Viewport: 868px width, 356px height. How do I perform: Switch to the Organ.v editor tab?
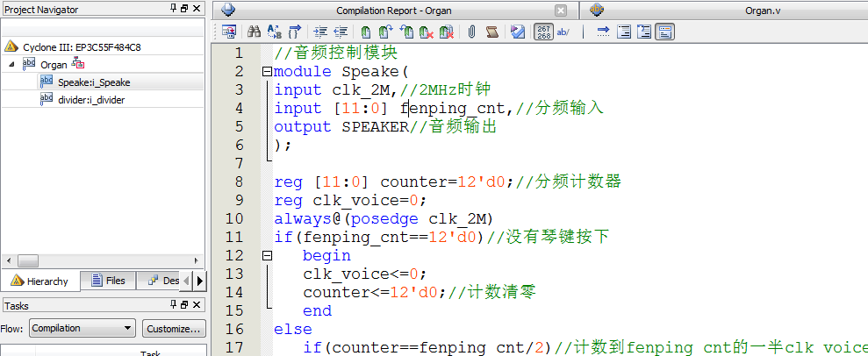coord(763,11)
